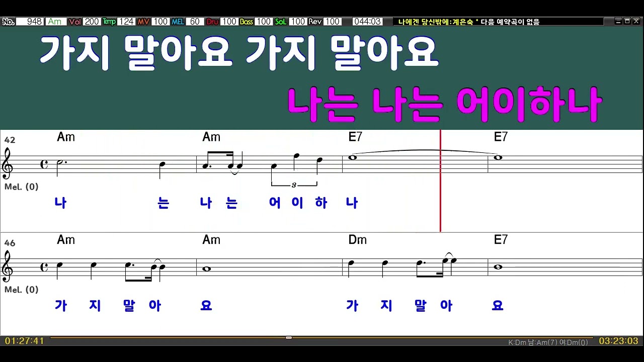The width and height of the screenshot is (644, 362).
Task: Click the playback progress slider handle
Action: [289, 337]
